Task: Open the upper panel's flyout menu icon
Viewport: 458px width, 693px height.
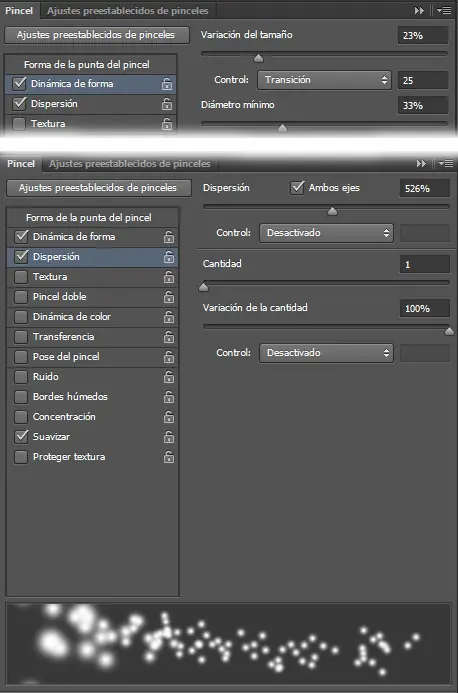Action: point(444,11)
